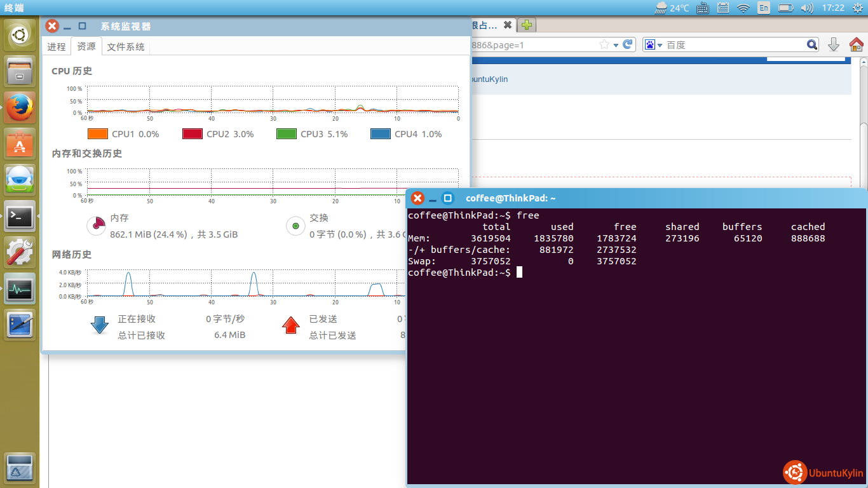Open the URL history dropdown arrow
The height and width of the screenshot is (488, 868).
click(x=616, y=45)
